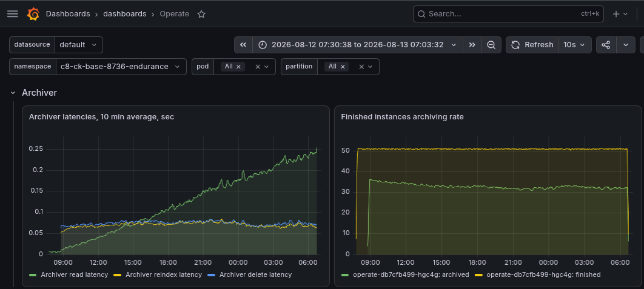Toggle Archiver read latency series
The image size is (644, 289).
(x=75, y=274)
